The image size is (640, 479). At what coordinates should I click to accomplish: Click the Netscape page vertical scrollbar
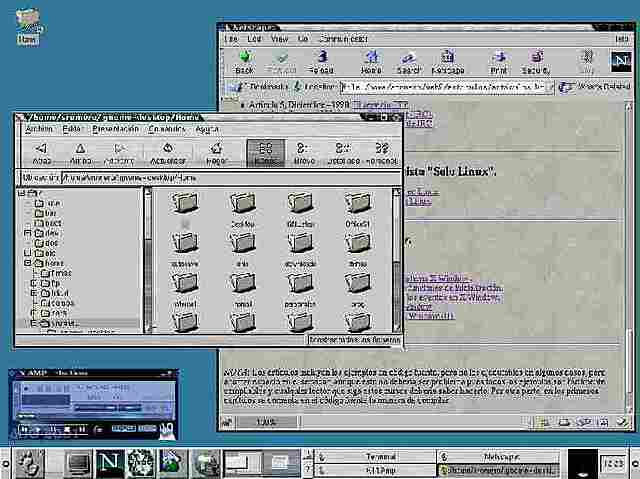(629, 257)
